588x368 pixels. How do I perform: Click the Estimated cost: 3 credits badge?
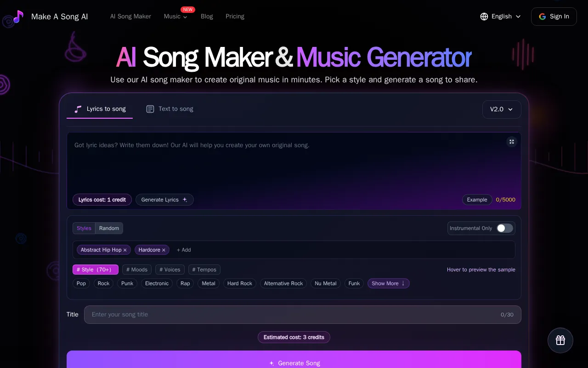(x=294, y=337)
